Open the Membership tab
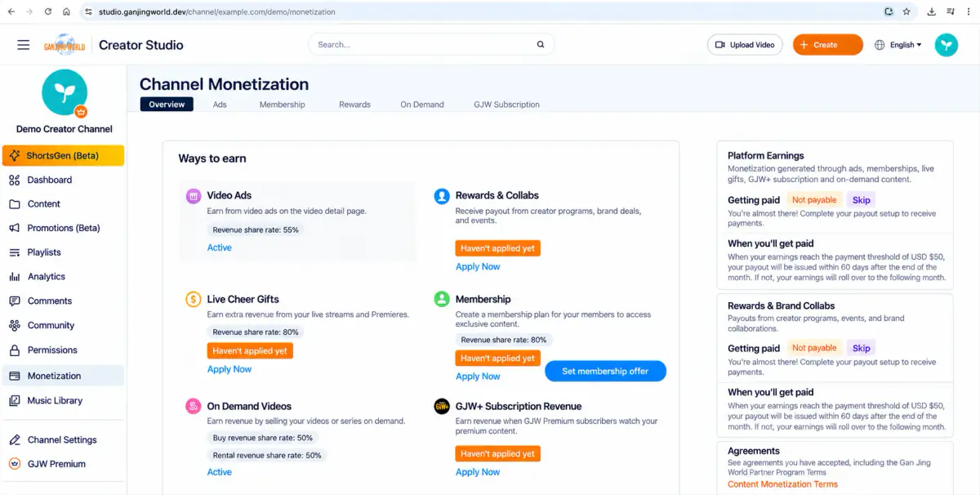Viewport: 980px width, 495px height. (283, 105)
